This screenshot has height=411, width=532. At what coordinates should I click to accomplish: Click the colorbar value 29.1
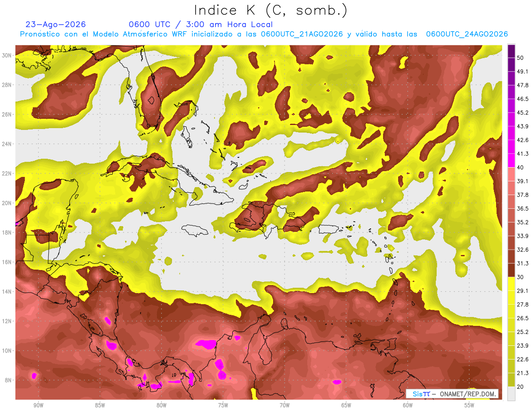tap(523, 291)
